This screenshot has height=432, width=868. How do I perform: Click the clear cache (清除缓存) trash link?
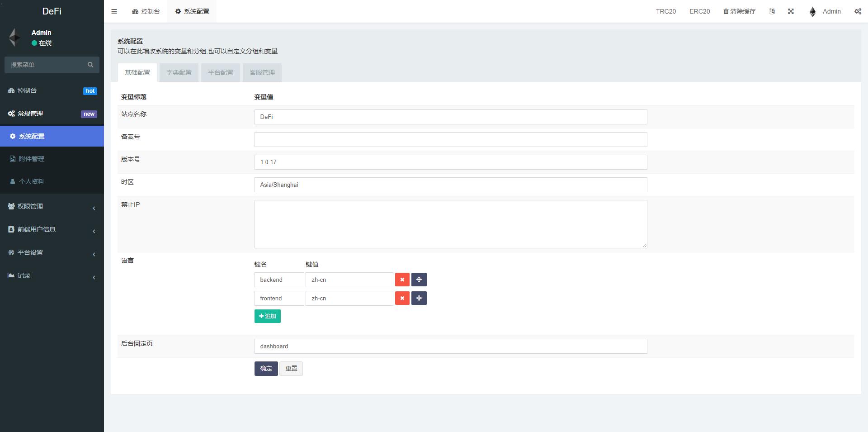pos(739,11)
